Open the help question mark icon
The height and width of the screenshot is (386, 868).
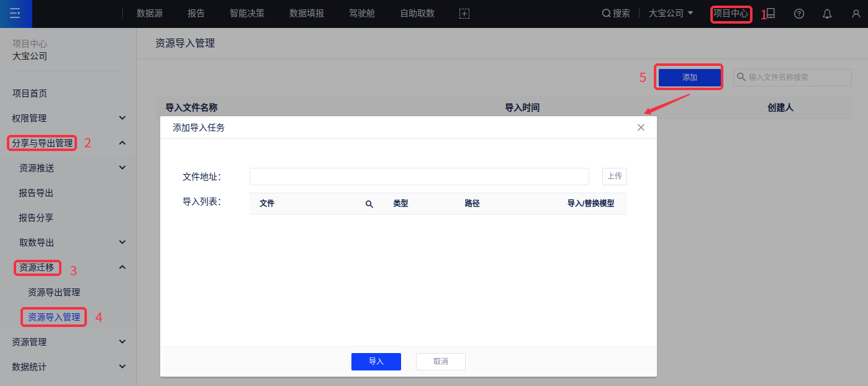tap(799, 14)
